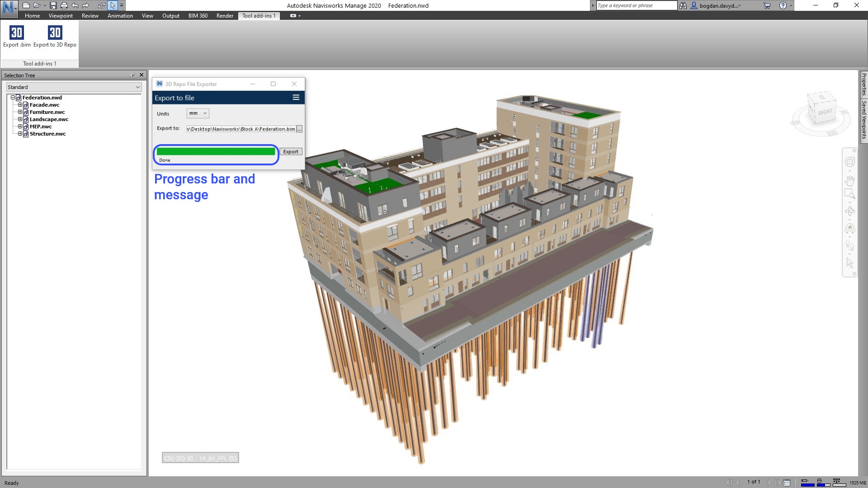The width and height of the screenshot is (868, 488).
Task: Click the Print icon in quick access toolbar
Action: 64,5
